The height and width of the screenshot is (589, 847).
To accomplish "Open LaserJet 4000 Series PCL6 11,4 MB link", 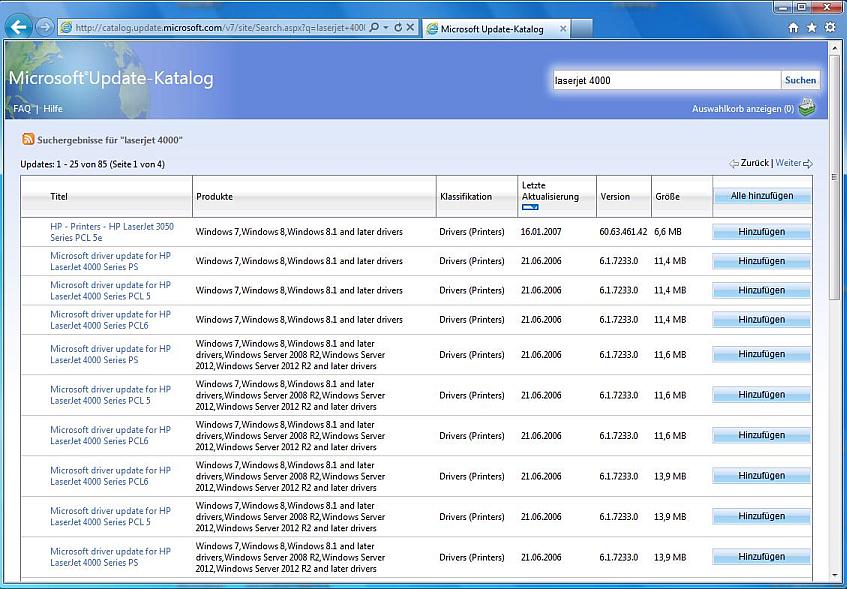I will [110, 319].
